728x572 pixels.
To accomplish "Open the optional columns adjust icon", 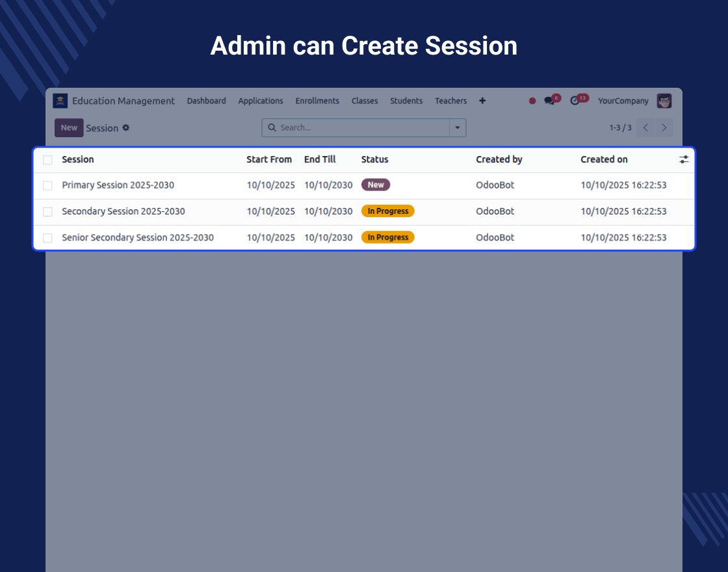I will (683, 160).
